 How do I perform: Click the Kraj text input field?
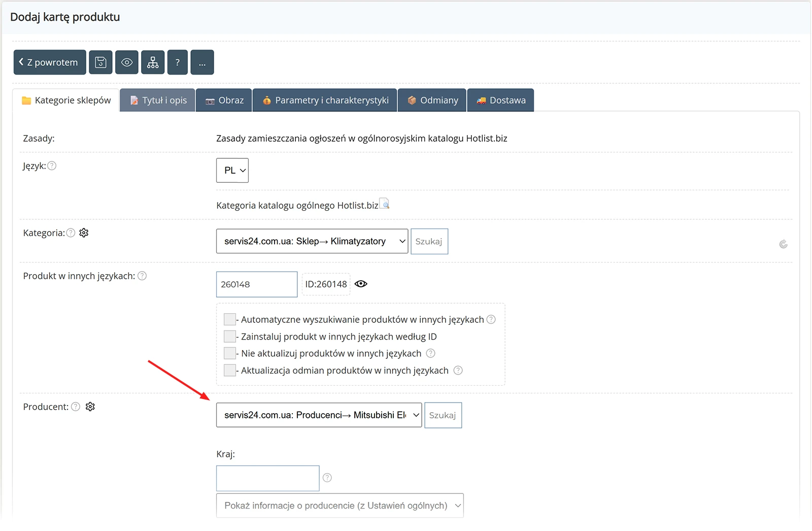coord(267,478)
